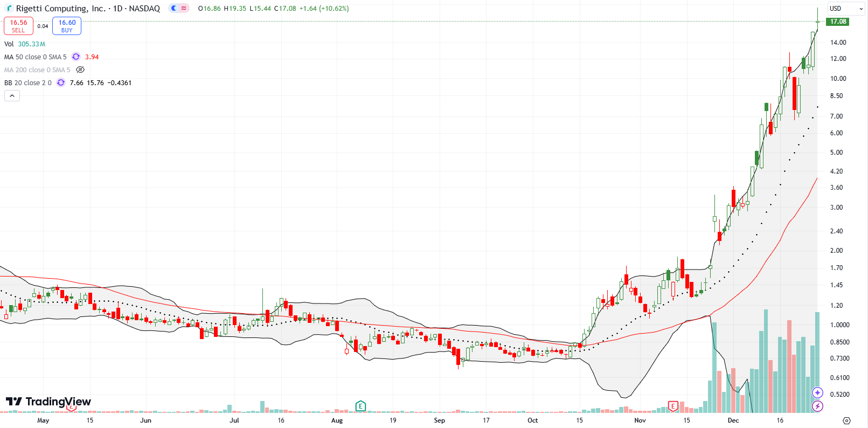Screen dimensions: 868x428
Task: Click the purple sparkle star icon
Action: pyautogui.click(x=817, y=392)
